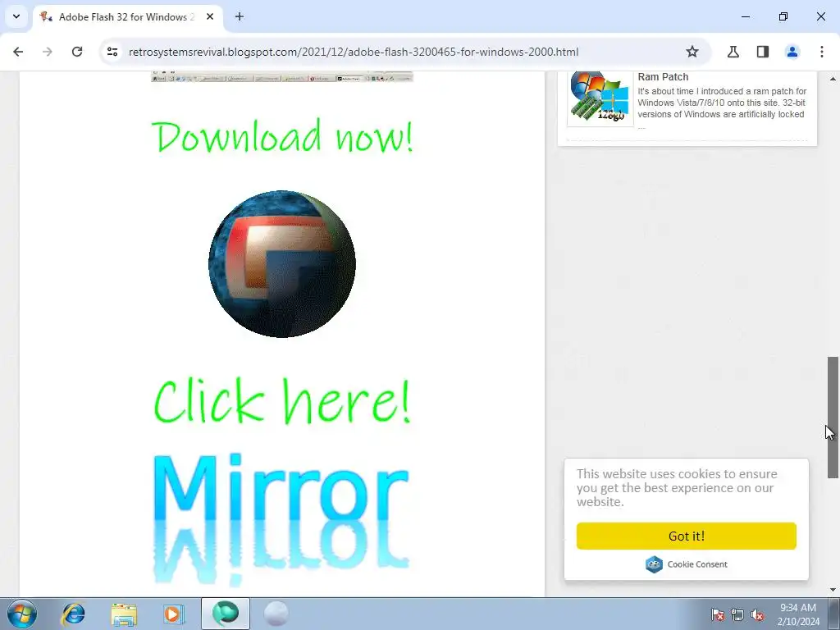Click the Download now! image text

click(x=282, y=136)
